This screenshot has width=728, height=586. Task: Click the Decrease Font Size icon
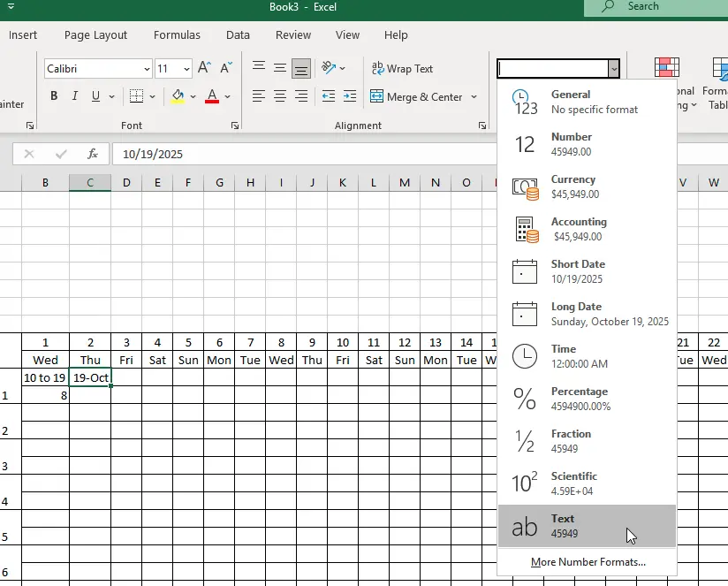226,68
